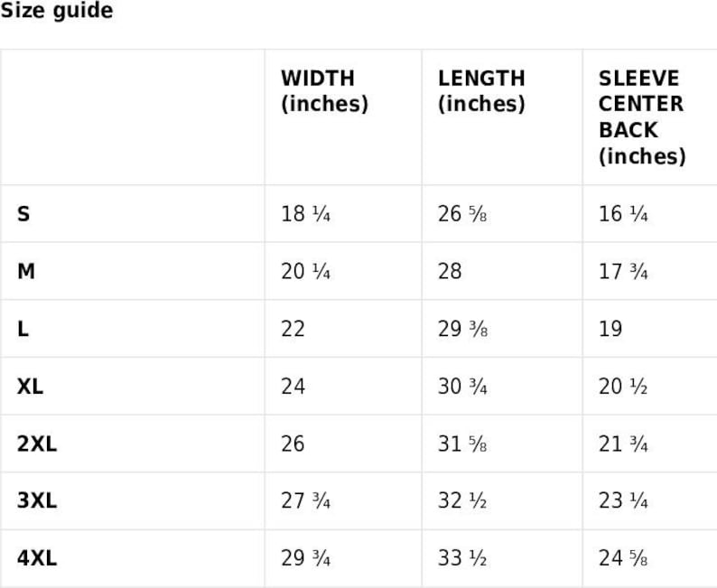
Task: Click the SLEEVE CENTER BACK column header
Action: (641, 117)
